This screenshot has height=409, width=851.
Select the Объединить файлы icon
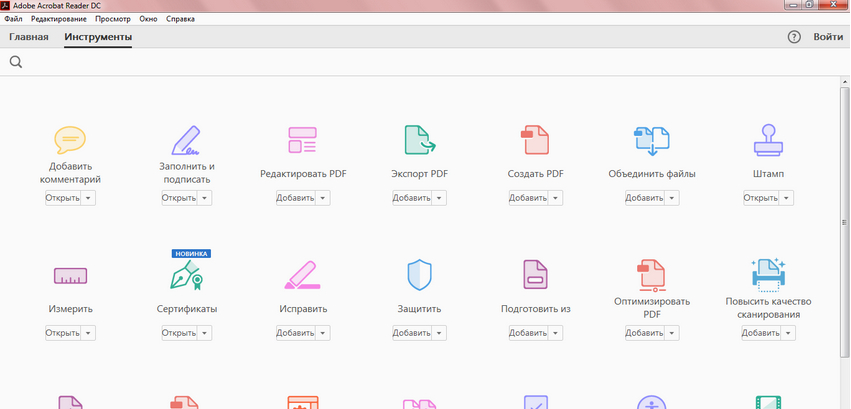pos(652,140)
